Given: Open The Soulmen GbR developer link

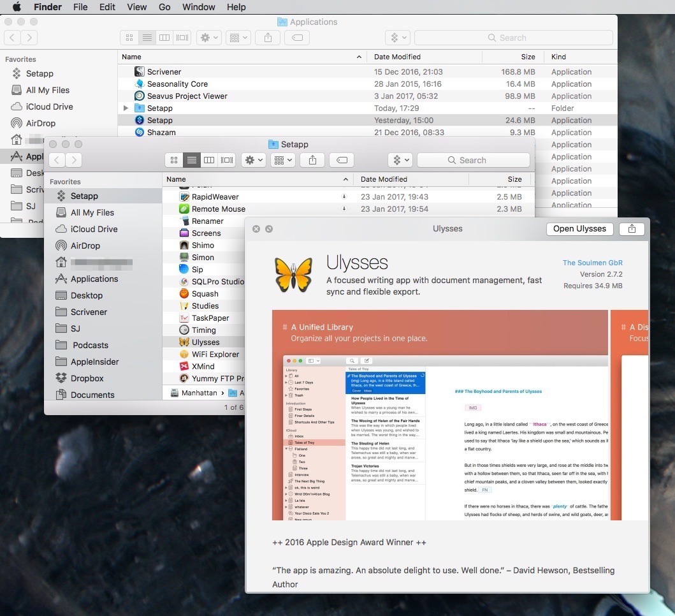Looking at the screenshot, I should 592,263.
